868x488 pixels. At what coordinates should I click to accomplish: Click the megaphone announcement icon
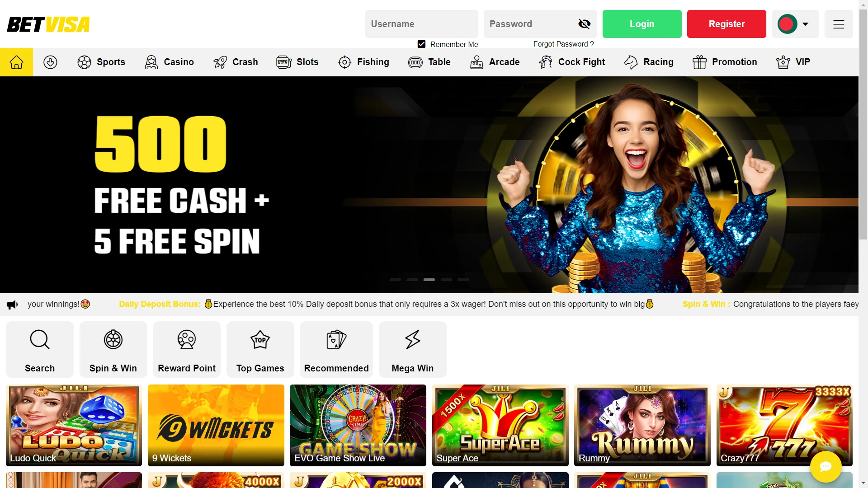pos(12,305)
